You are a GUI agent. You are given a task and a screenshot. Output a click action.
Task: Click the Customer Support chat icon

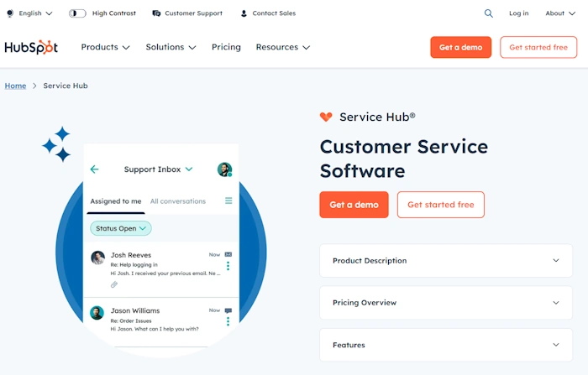[156, 13]
